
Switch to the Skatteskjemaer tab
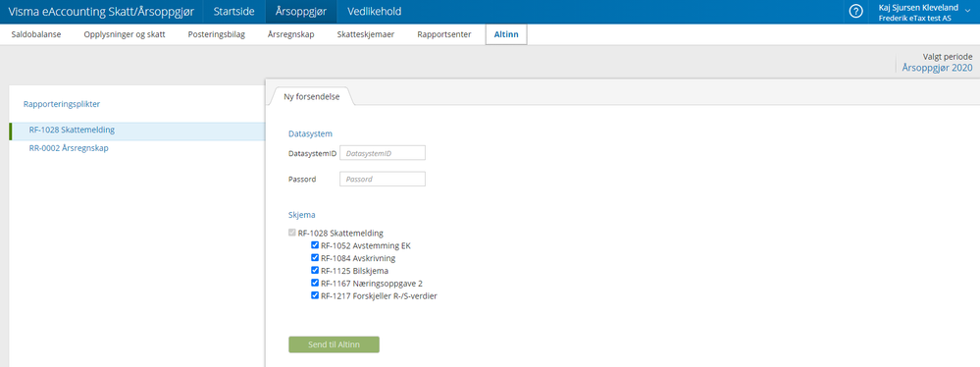click(x=366, y=34)
